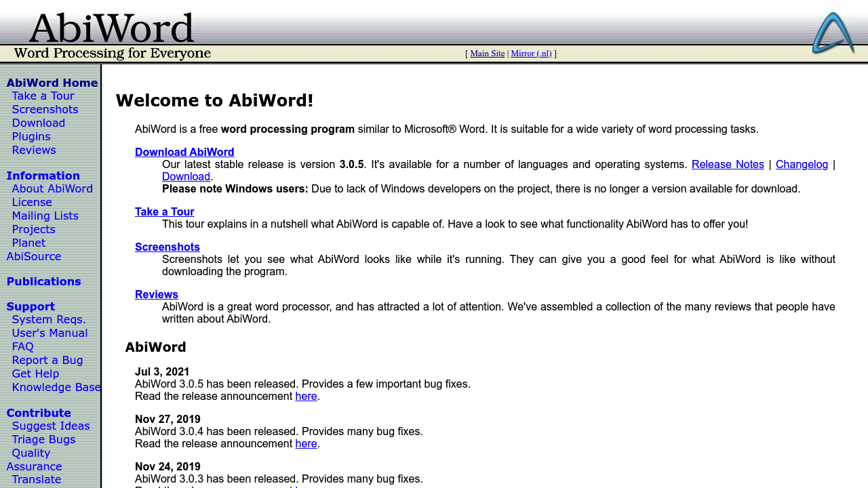The height and width of the screenshot is (488, 868).
Task: Open User's Manual under Support
Action: 50,333
